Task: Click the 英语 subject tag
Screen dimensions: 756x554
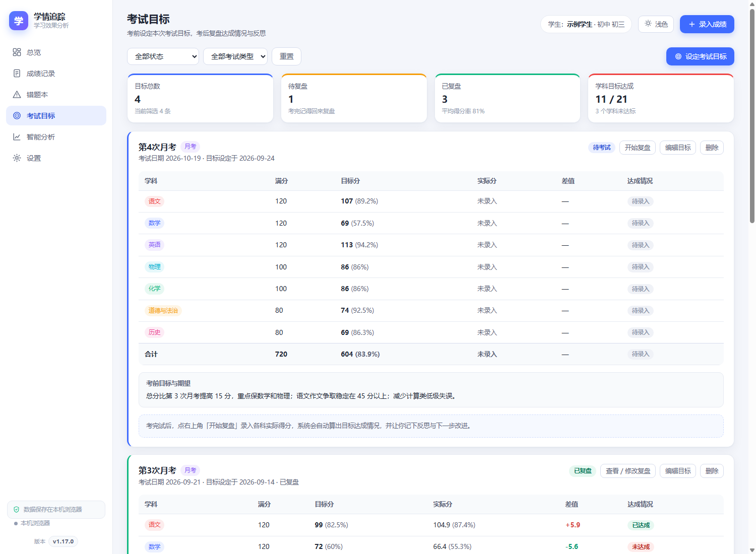Action: pos(154,245)
